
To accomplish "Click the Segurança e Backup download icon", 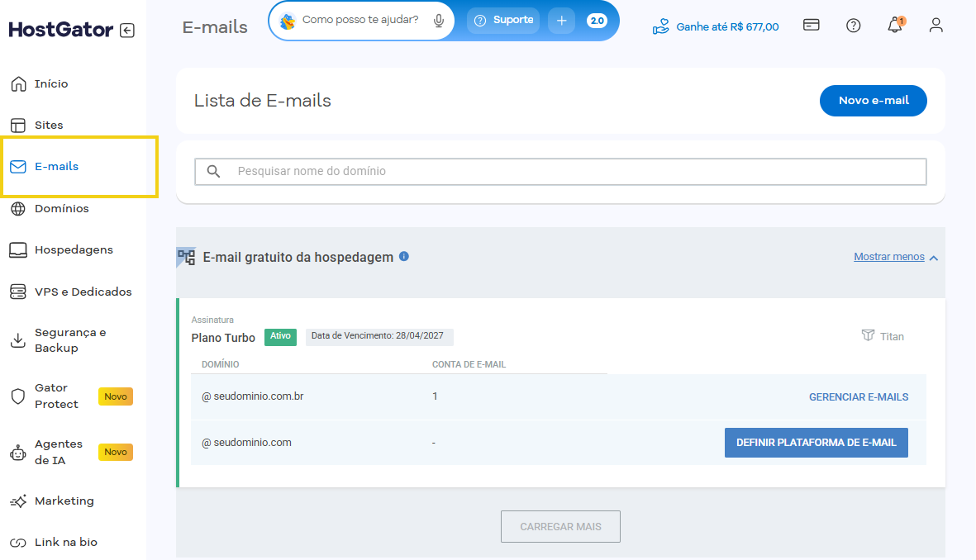I will (x=18, y=339).
